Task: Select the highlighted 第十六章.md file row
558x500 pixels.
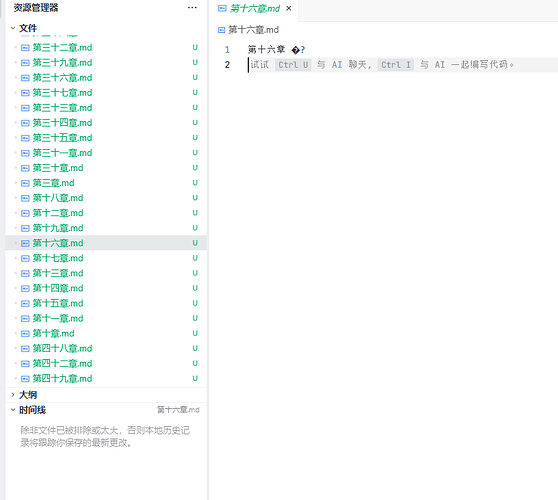Action: [106, 243]
